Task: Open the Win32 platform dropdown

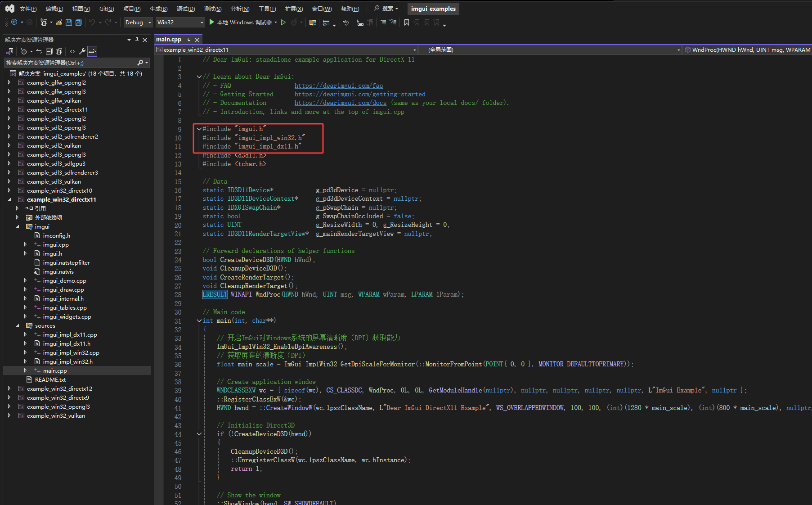Action: coord(180,22)
